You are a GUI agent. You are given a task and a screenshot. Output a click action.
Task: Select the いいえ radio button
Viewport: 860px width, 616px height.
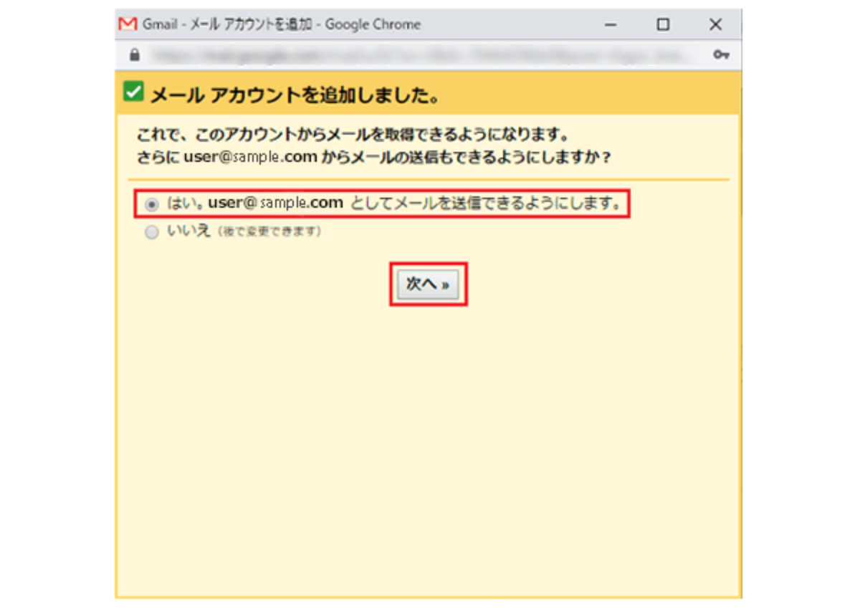151,233
